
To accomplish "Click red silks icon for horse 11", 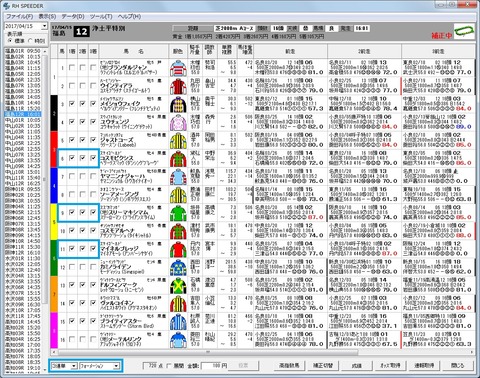I will [178, 249].
